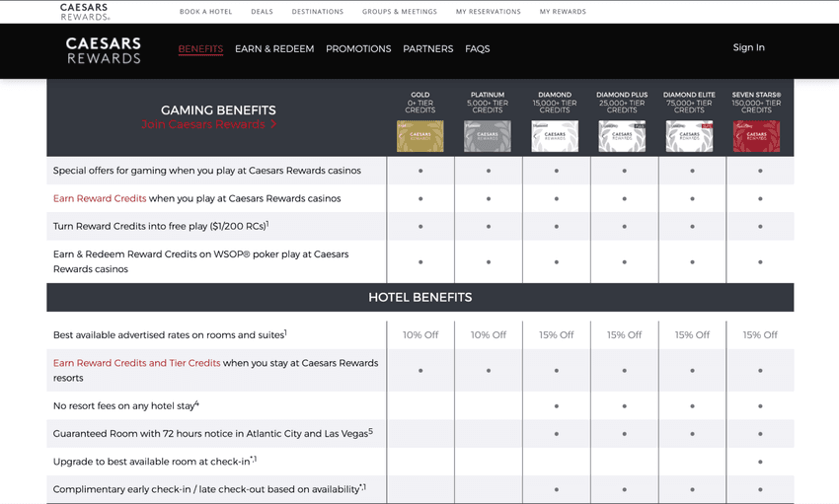Click the small Caesars Rewards logo at top
Screen dimensions: 839x504
click(x=85, y=12)
